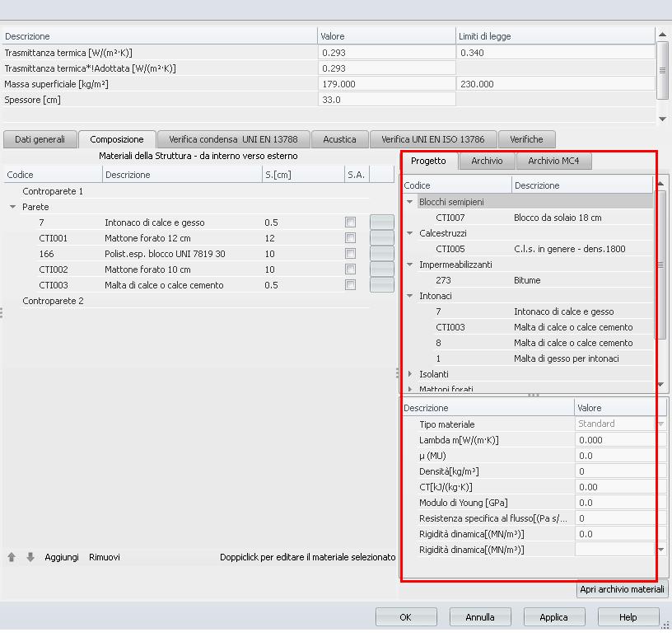The image size is (672, 637).
Task: Switch to the Acustica tab
Action: tap(339, 139)
